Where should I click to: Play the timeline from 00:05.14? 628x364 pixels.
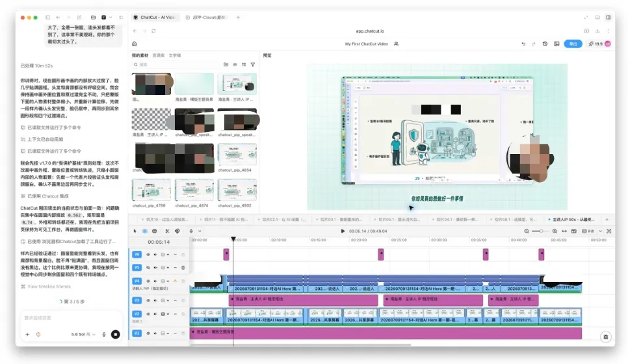[343, 231]
